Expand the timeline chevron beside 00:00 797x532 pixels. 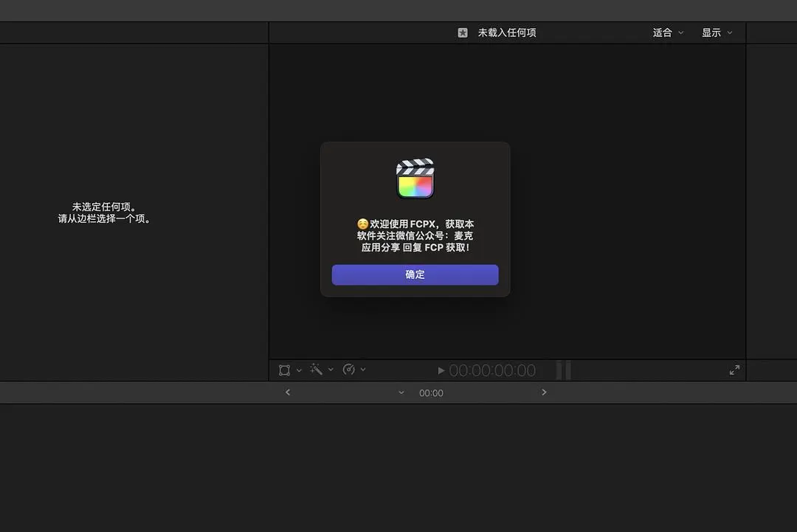click(401, 393)
